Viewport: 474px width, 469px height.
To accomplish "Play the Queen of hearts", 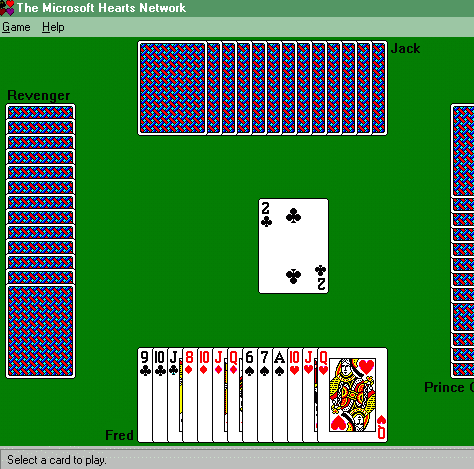I will point(353,395).
